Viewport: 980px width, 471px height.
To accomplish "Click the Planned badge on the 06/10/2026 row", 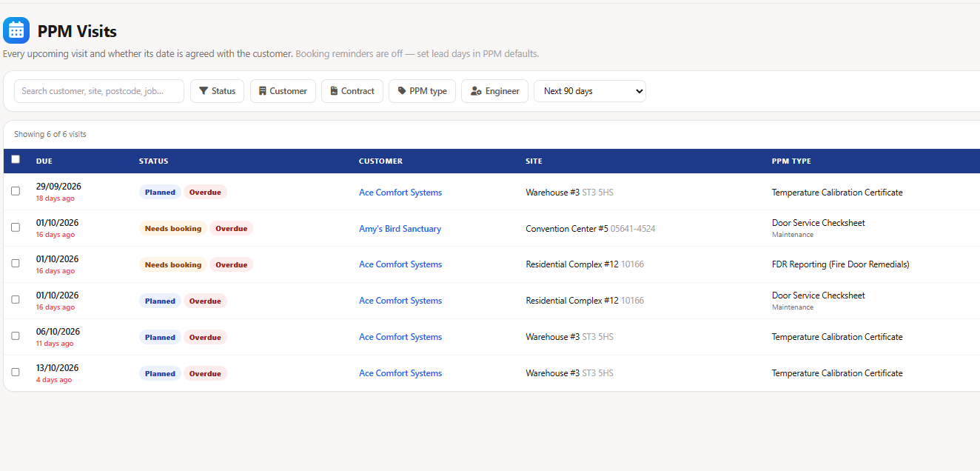I will pos(160,338).
